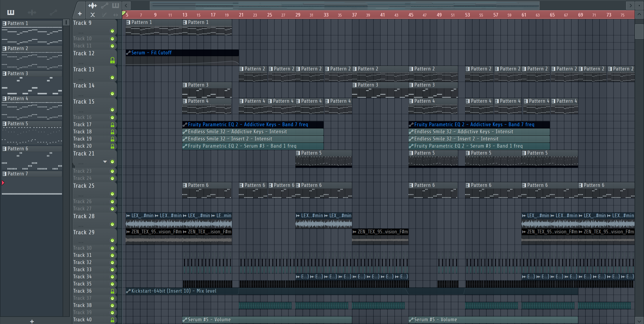This screenshot has width=644, height=324.
Task: Open menu icon of ZEN_TEX clip at bar 37
Action: [x=354, y=232]
